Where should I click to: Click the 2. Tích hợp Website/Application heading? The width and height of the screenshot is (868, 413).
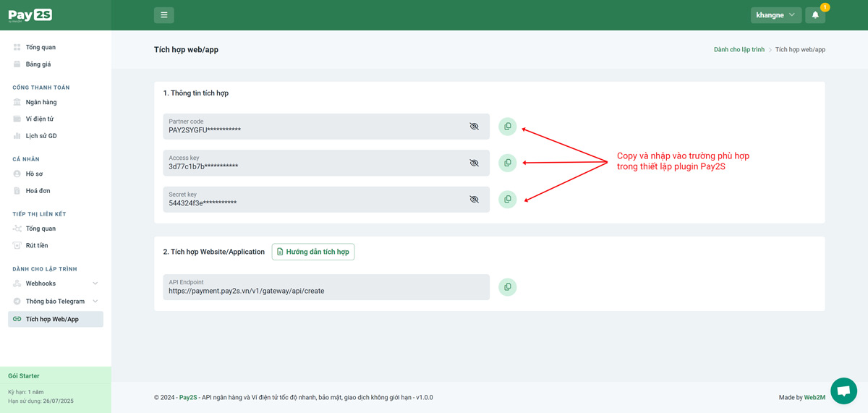(x=214, y=252)
